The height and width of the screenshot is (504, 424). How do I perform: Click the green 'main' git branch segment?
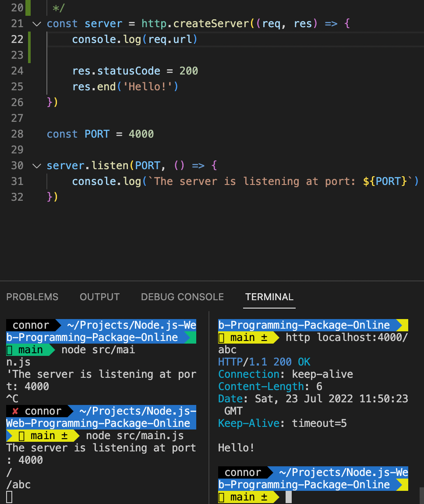click(30, 350)
